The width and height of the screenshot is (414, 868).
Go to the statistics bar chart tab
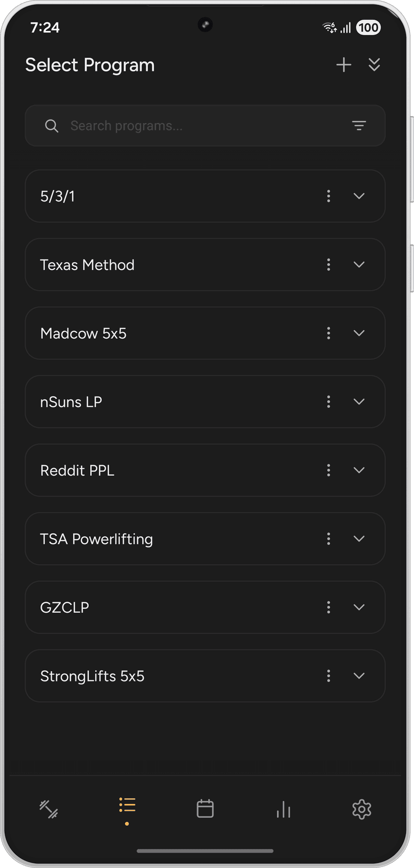tap(283, 809)
